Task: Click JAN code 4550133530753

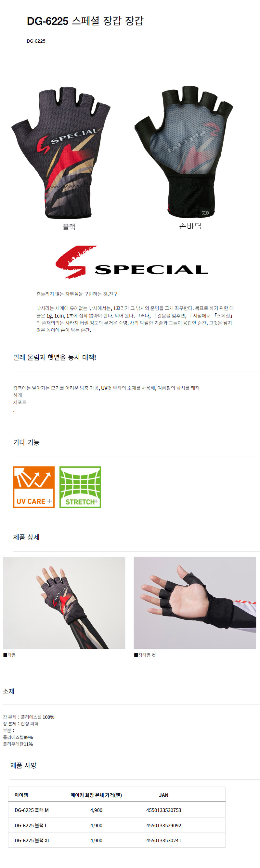Action: [163, 810]
